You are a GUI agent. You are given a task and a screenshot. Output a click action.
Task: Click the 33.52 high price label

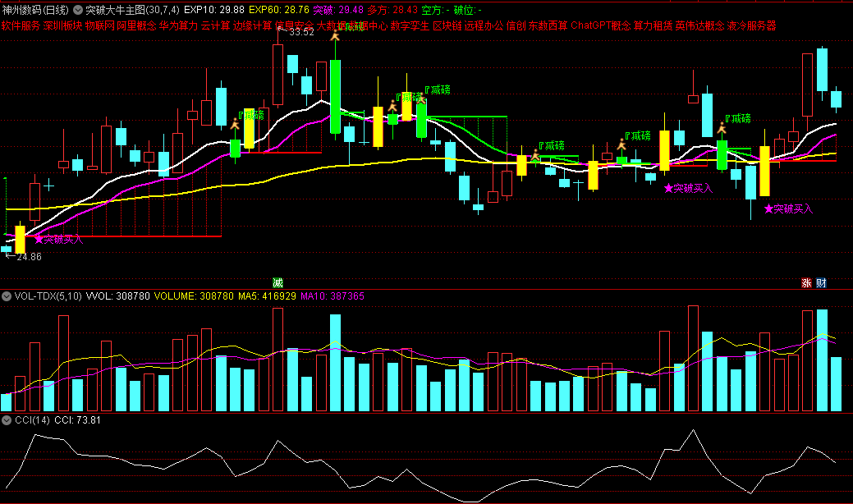[301, 32]
